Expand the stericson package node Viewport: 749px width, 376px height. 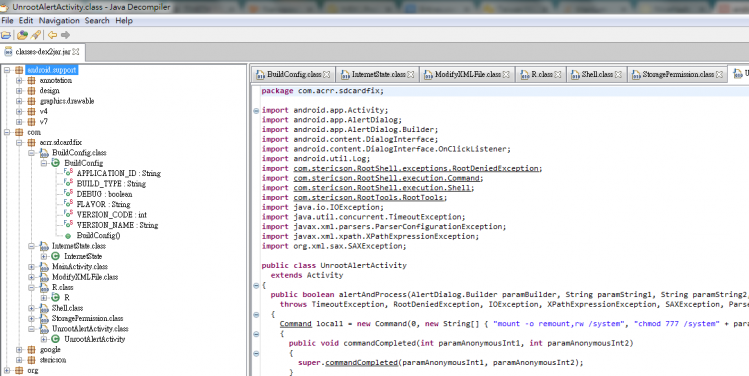coord(19,360)
